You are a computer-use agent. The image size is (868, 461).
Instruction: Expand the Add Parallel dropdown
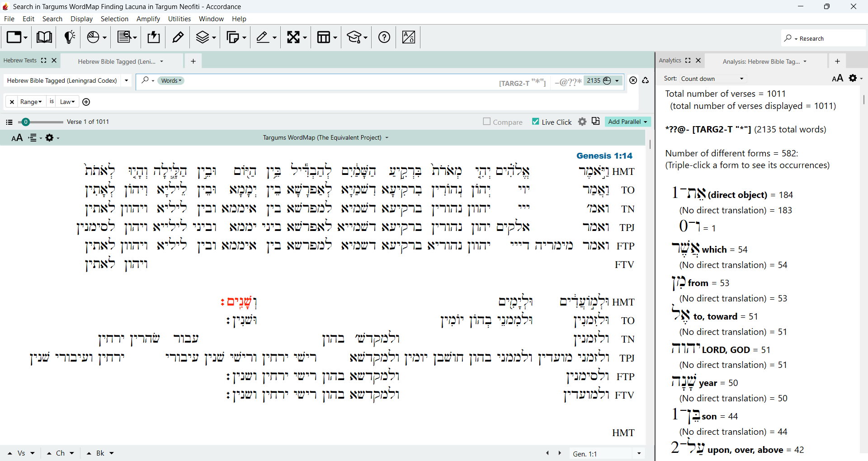click(627, 122)
